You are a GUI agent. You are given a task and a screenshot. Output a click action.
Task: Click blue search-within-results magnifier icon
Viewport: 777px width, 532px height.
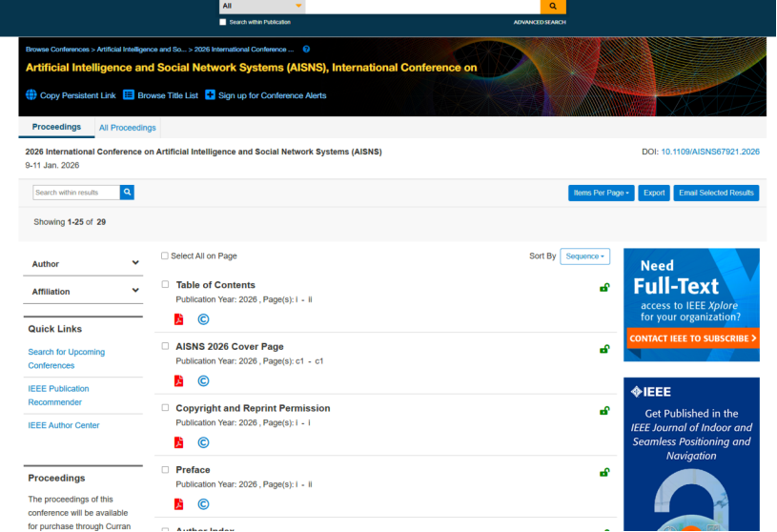[127, 193]
